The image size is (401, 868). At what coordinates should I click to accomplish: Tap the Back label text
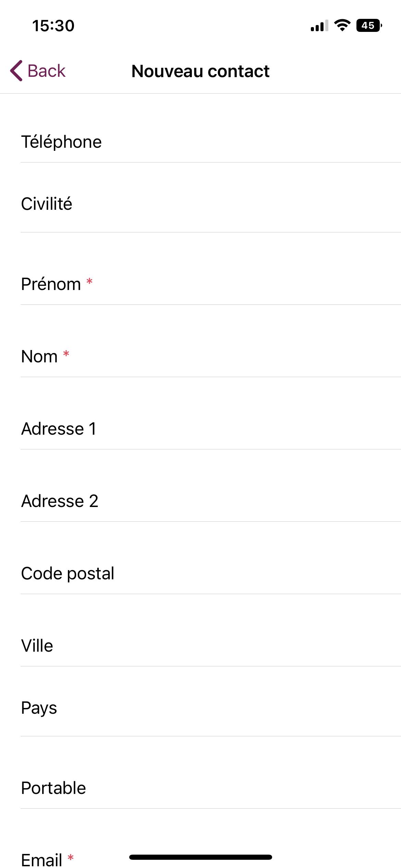(x=46, y=71)
